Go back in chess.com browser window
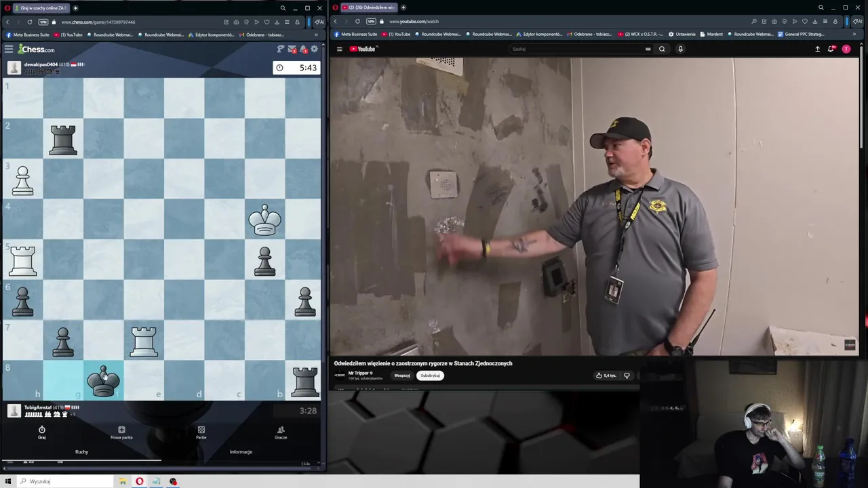Screen dimensions: 868x488 pyautogui.click(x=7, y=22)
